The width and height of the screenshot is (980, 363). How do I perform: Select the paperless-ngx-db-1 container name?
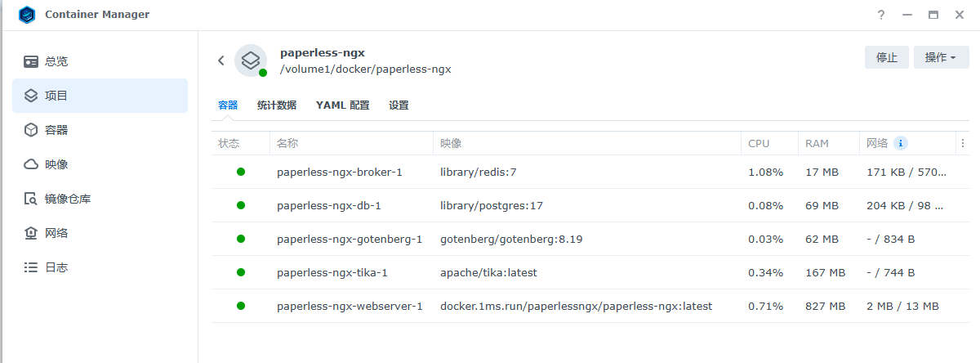(329, 206)
